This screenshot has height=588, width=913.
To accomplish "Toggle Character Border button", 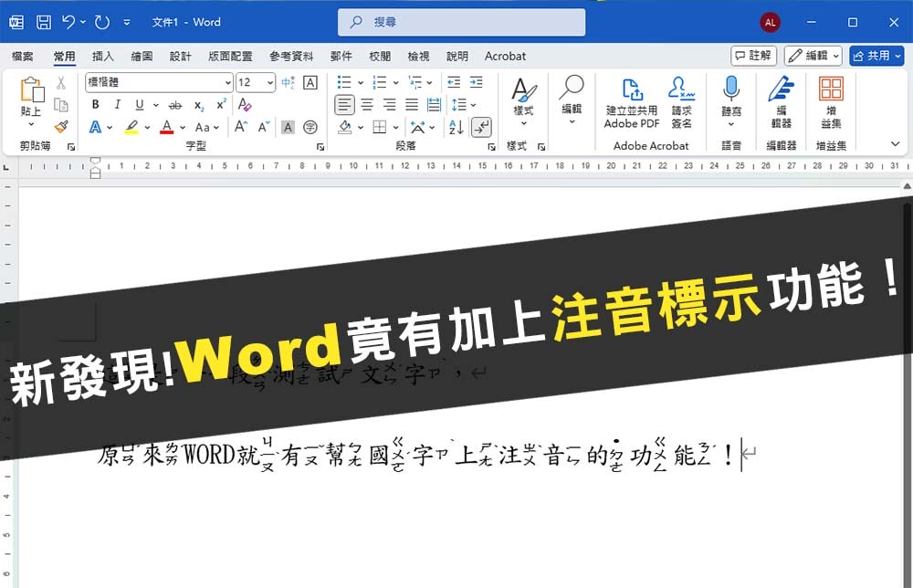I will (310, 83).
